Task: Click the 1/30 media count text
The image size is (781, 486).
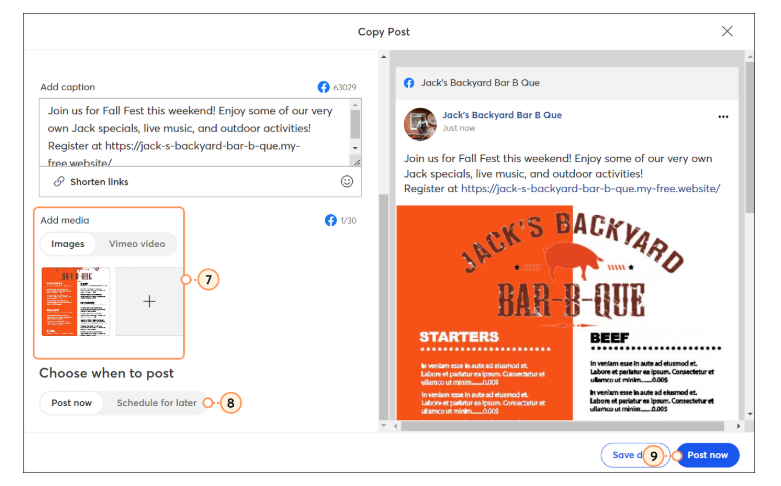Action: (x=348, y=221)
